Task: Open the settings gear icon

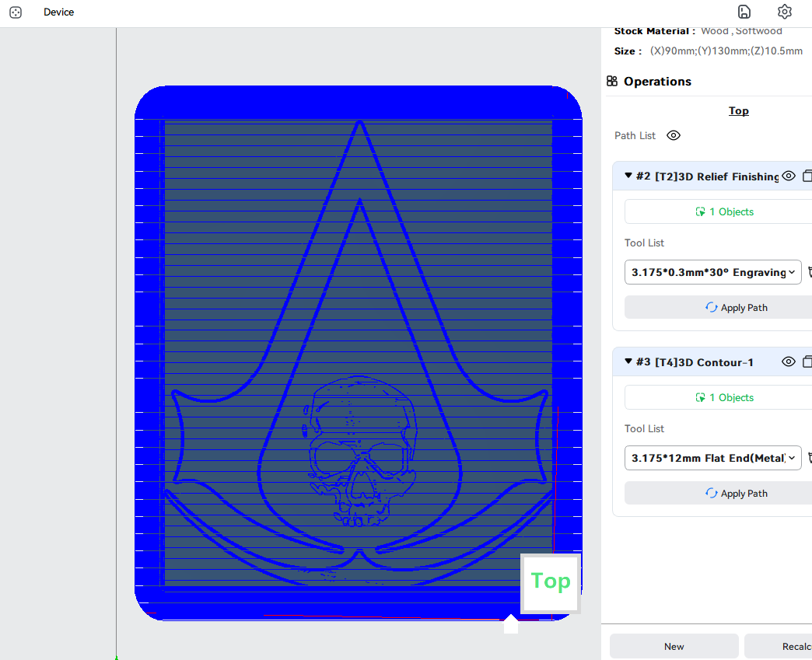Action: pos(785,12)
